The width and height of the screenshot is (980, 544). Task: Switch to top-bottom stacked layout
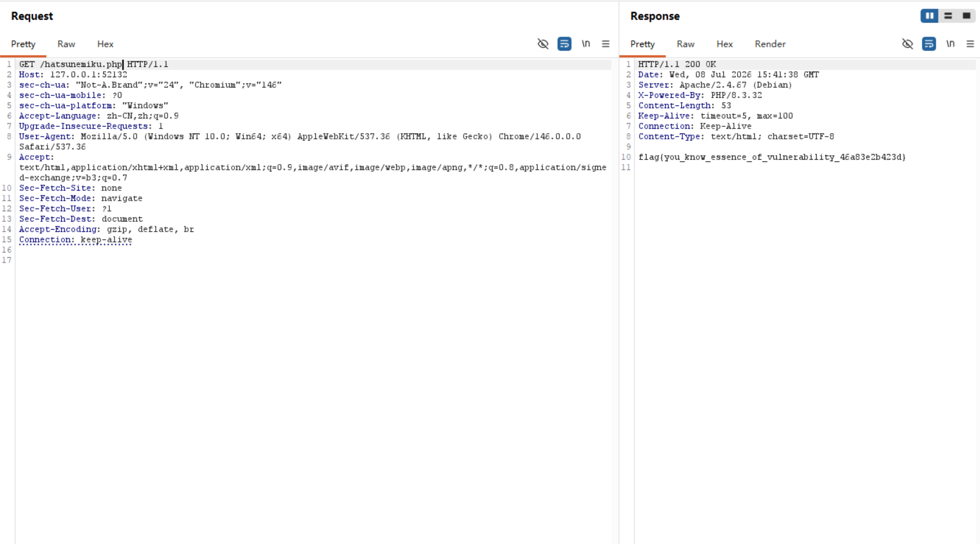click(948, 16)
